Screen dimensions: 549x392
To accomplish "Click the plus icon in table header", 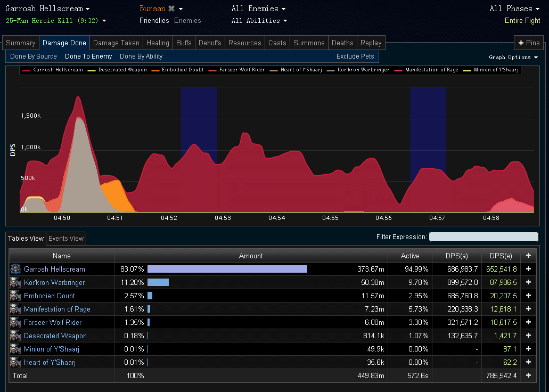I will 528,256.
